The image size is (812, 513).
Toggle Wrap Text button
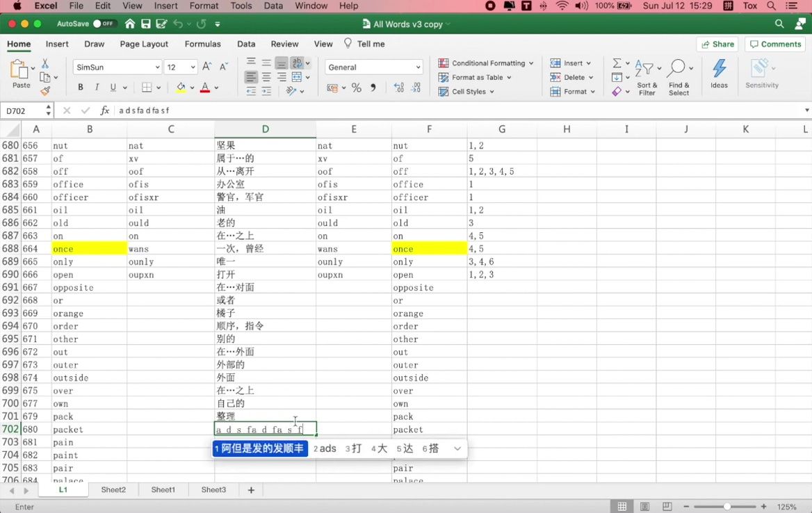297,63
